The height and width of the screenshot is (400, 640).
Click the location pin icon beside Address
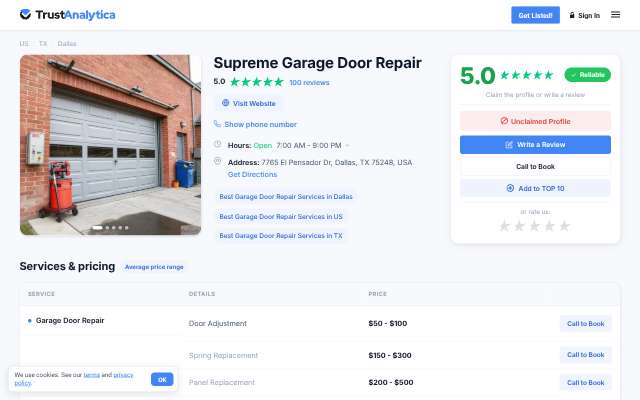pos(218,161)
